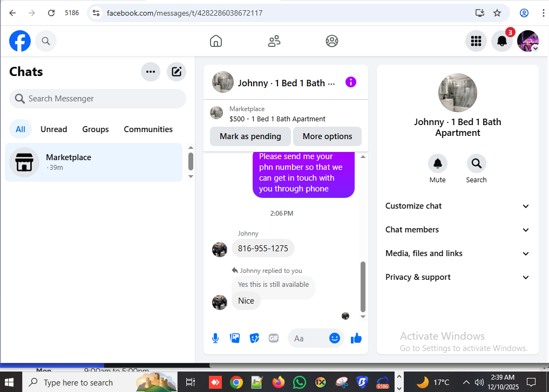Click the purple conversation info icon
This screenshot has height=392, width=549.
(351, 82)
